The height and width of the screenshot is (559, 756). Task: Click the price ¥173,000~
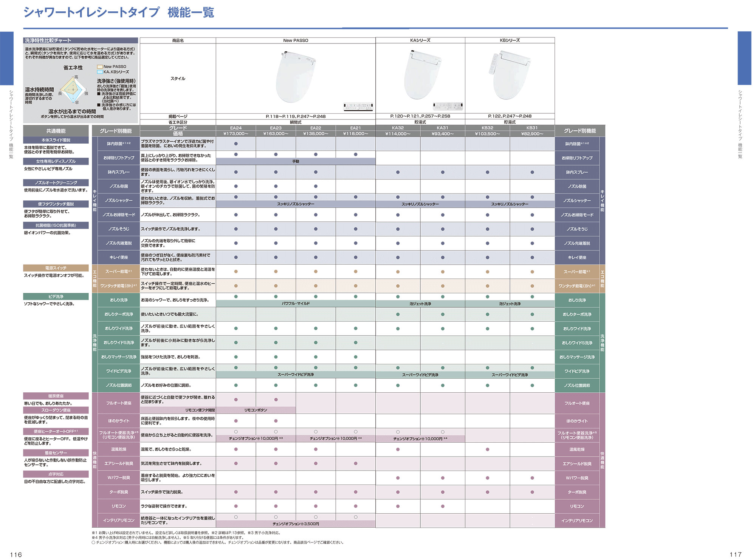pos(236,134)
